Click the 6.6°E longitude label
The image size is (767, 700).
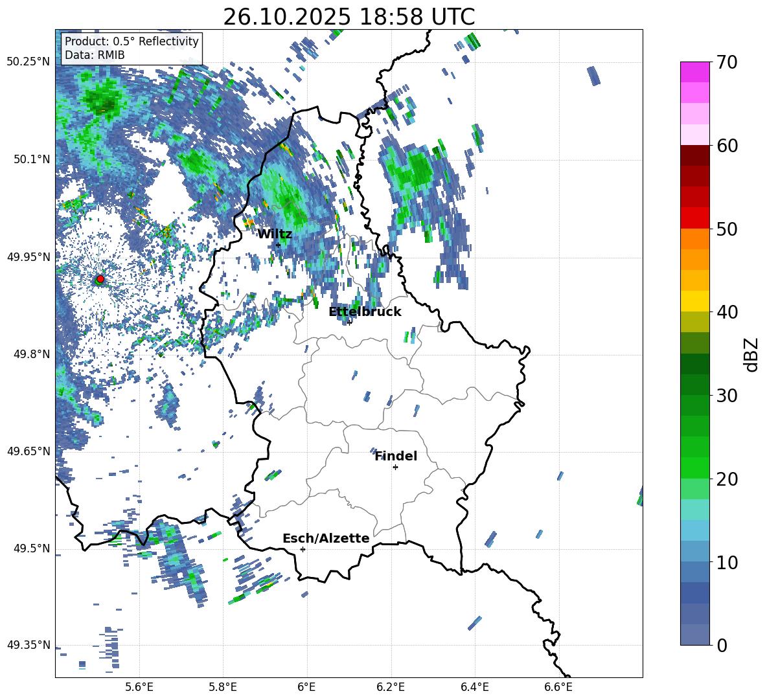(558, 687)
